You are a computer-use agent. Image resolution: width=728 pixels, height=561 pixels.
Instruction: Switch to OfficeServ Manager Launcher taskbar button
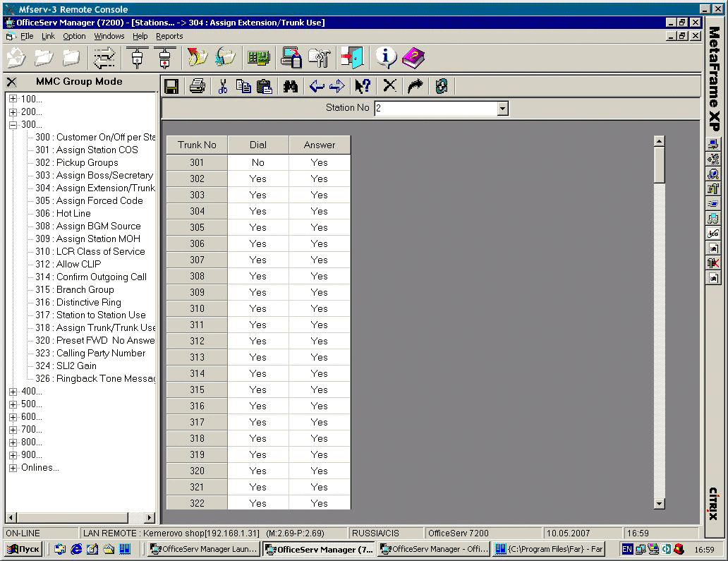204,550
